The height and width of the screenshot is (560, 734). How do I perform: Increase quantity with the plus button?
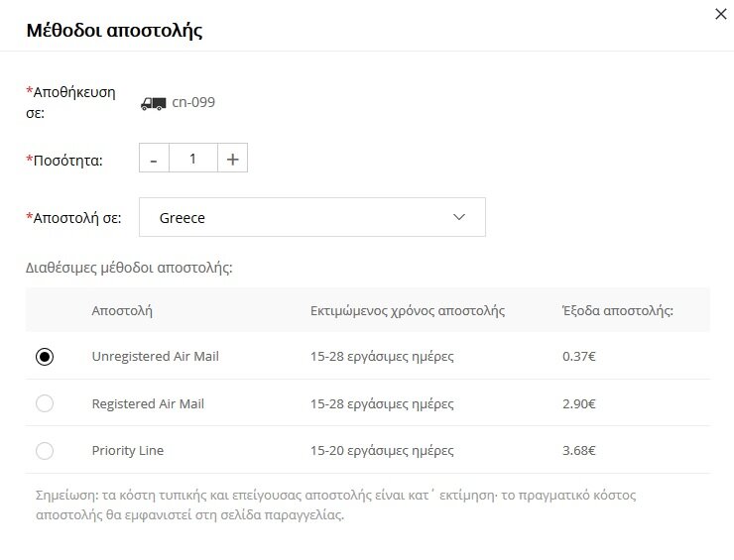pyautogui.click(x=233, y=159)
